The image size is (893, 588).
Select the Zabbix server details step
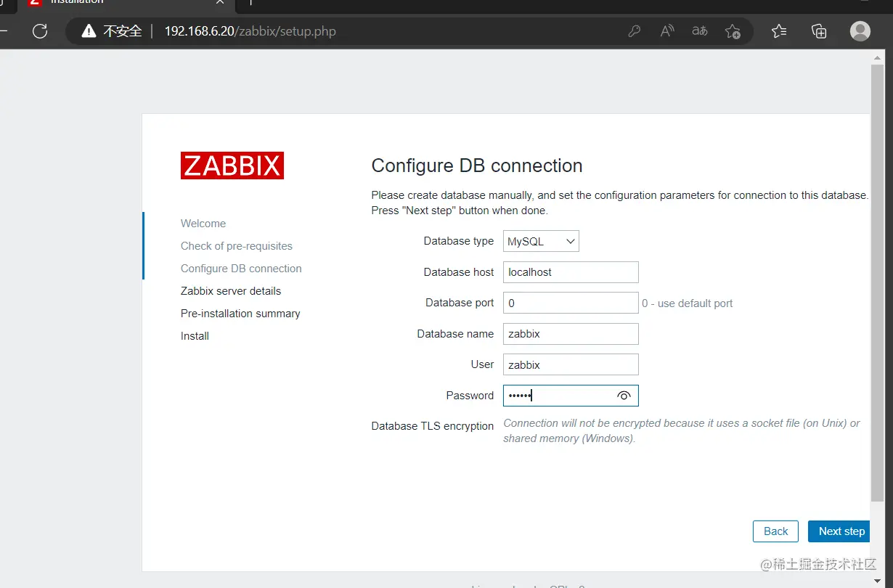[231, 291]
